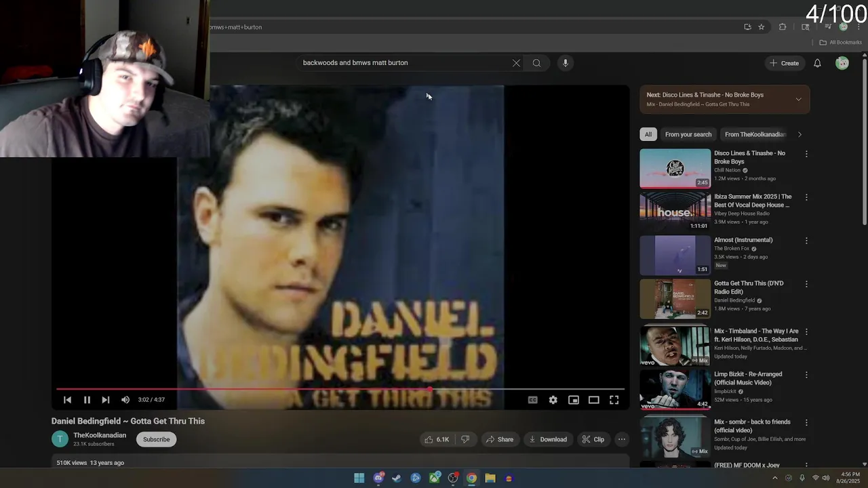Like the video with 6.1K likes
The height and width of the screenshot is (488, 868).
437,439
